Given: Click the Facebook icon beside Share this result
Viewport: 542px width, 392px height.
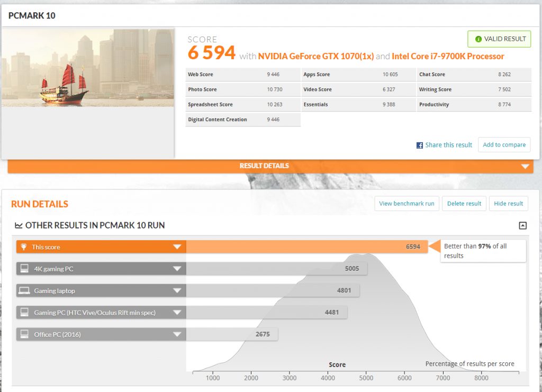Looking at the screenshot, I should click(420, 145).
